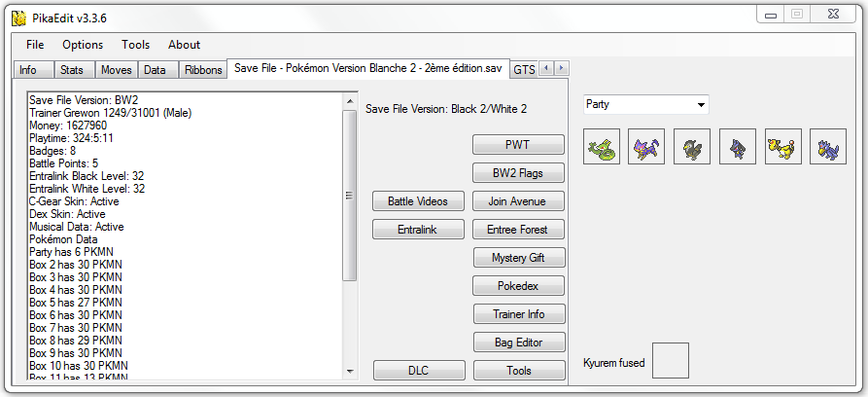Image resolution: width=868 pixels, height=397 pixels.
Task: Open the Party dropdown list
Action: coord(646,104)
